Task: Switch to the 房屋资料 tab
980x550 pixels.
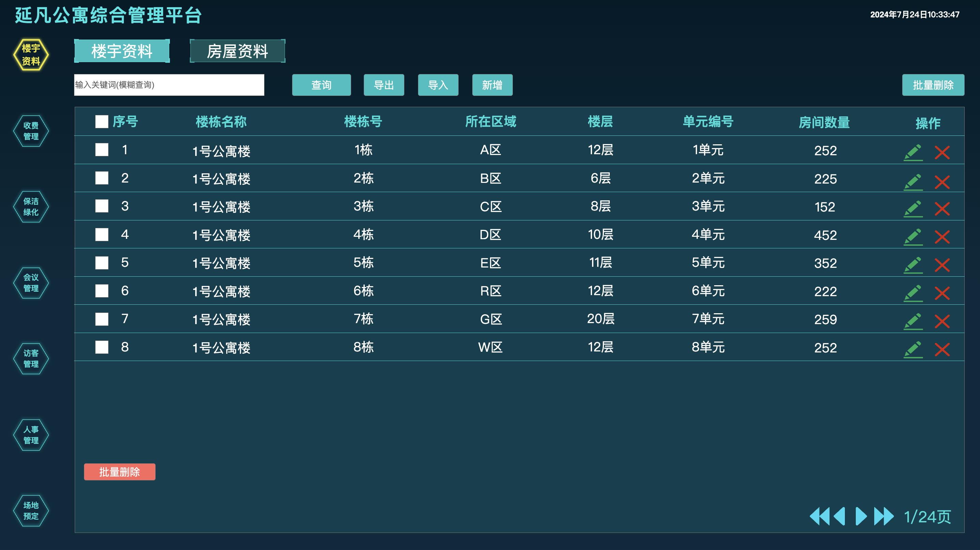Action: point(238,51)
